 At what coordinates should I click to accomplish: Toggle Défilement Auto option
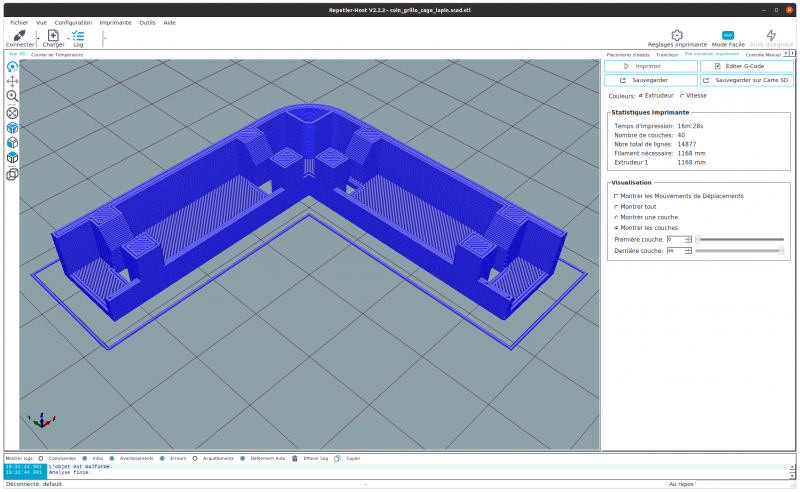pos(243,458)
